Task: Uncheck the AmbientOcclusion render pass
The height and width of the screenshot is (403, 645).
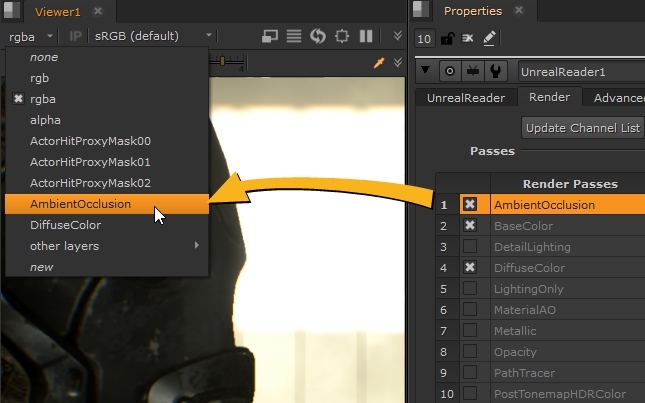Action: [x=470, y=204]
